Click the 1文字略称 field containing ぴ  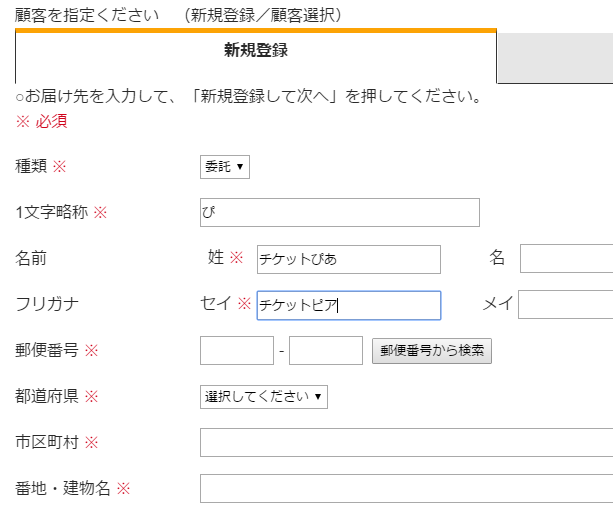point(339,213)
